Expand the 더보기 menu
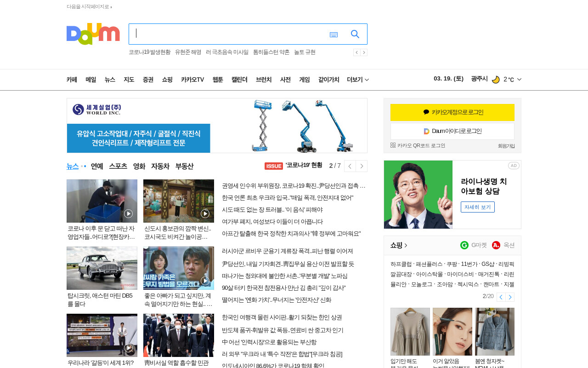This screenshot has width=588, height=368. (x=358, y=80)
